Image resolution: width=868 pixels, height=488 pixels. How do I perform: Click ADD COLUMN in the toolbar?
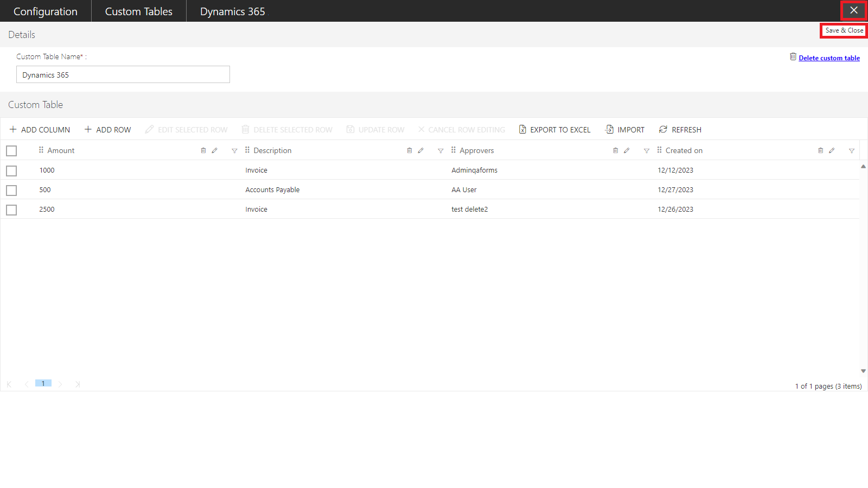tap(40, 130)
